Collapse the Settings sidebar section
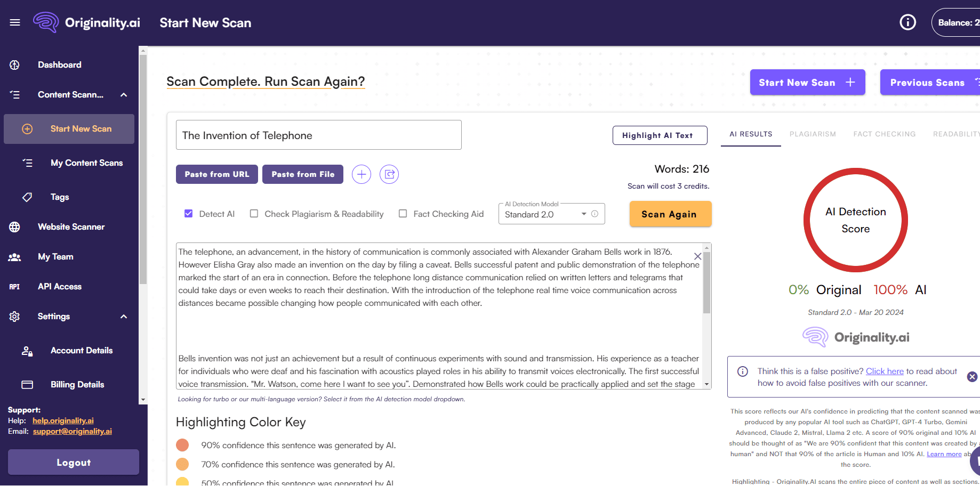Viewport: 980px width, 486px height. (124, 317)
